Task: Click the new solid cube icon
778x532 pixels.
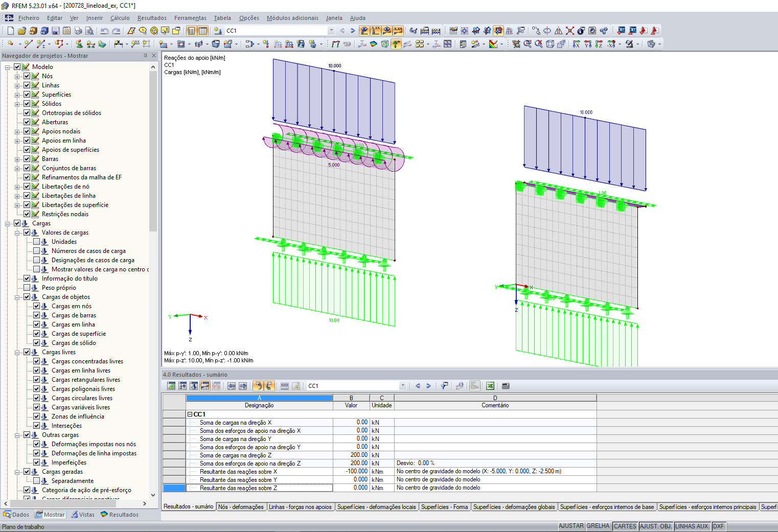Action: point(216,44)
